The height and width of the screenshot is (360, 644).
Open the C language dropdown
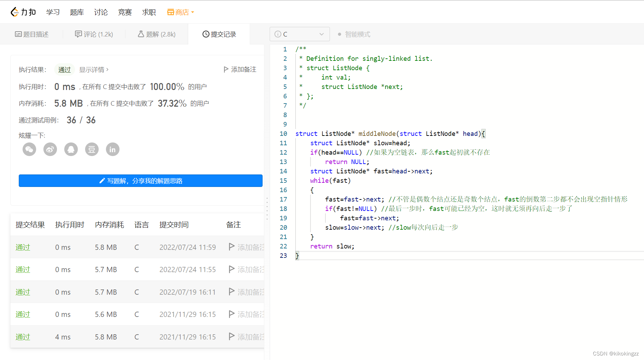(x=321, y=34)
